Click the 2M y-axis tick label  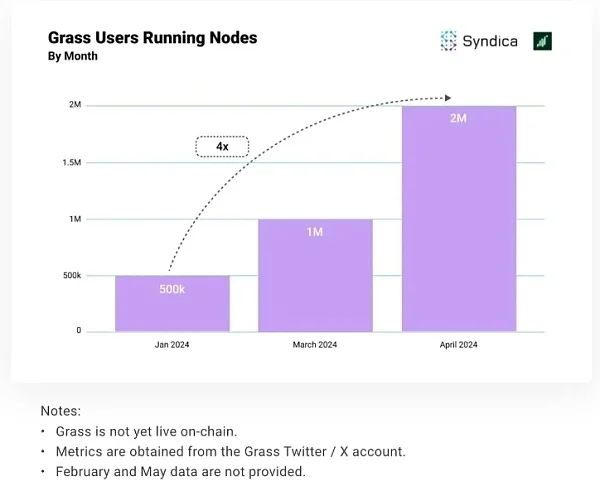click(75, 105)
